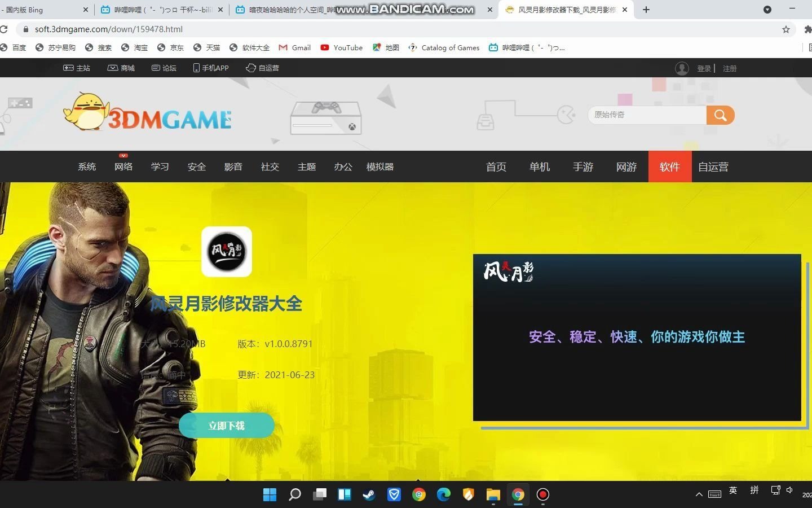Close the 风灵月影修改器下载 tab

[625, 10]
